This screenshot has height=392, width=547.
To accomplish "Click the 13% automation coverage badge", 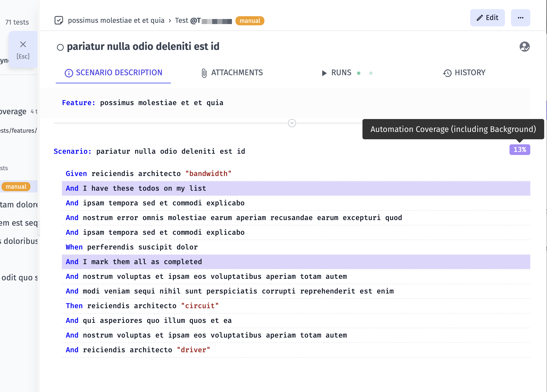I will tap(520, 150).
